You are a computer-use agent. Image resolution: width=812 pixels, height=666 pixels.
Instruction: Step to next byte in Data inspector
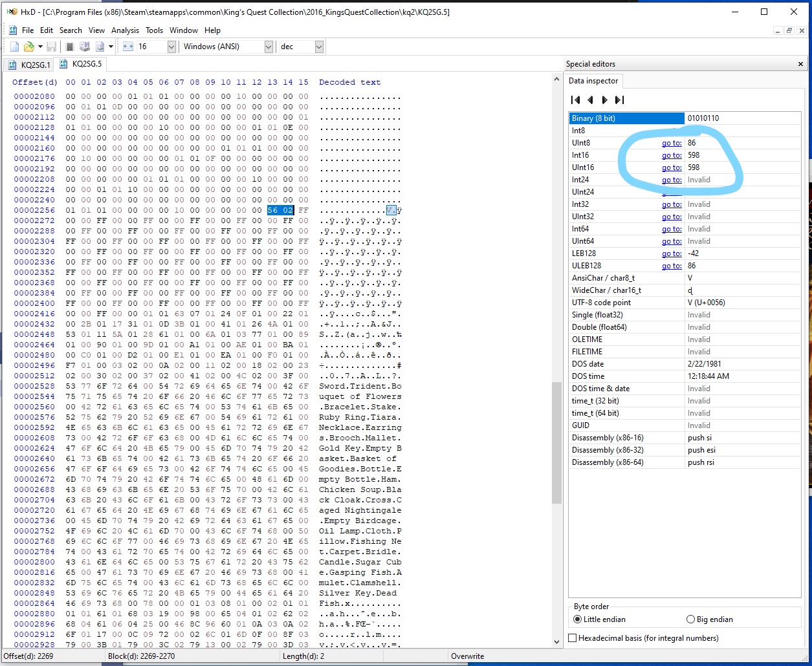(604, 100)
